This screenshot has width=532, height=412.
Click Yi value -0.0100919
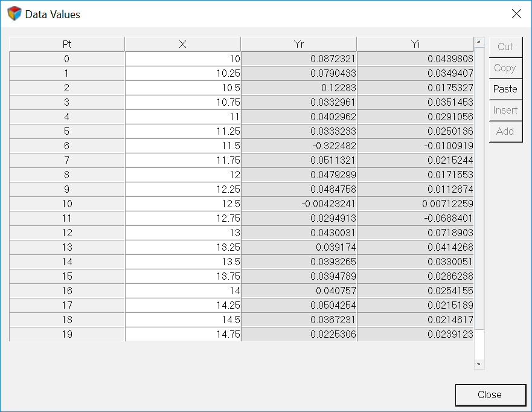[x=415, y=146]
